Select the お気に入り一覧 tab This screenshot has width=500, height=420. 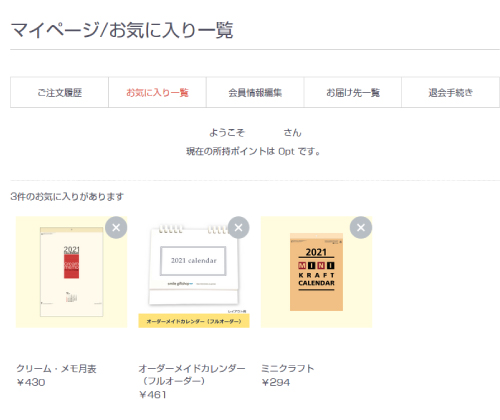tap(157, 92)
